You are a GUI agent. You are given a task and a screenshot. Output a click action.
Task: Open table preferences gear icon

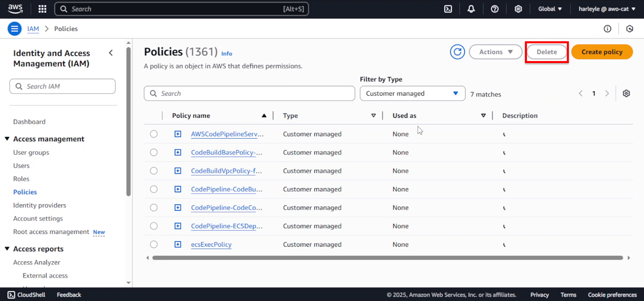pos(626,94)
